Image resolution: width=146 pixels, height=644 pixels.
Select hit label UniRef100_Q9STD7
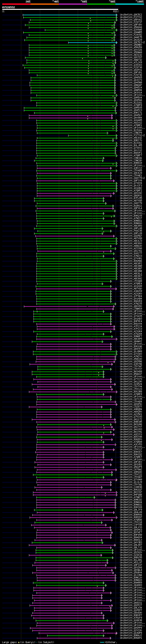131,58
